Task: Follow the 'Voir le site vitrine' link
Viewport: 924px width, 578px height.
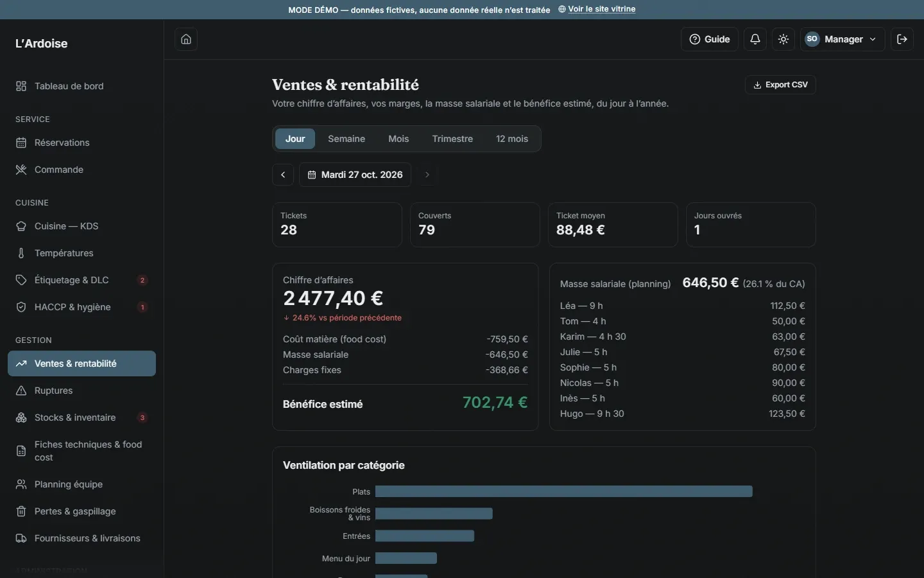Action: [x=597, y=9]
